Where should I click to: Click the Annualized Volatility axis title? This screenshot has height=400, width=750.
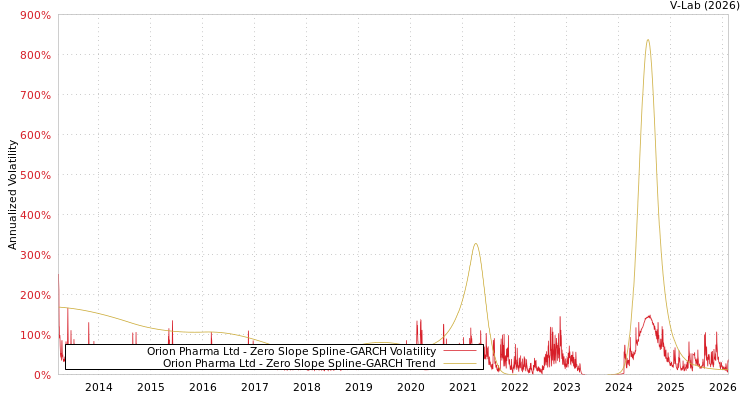pyautogui.click(x=12, y=195)
